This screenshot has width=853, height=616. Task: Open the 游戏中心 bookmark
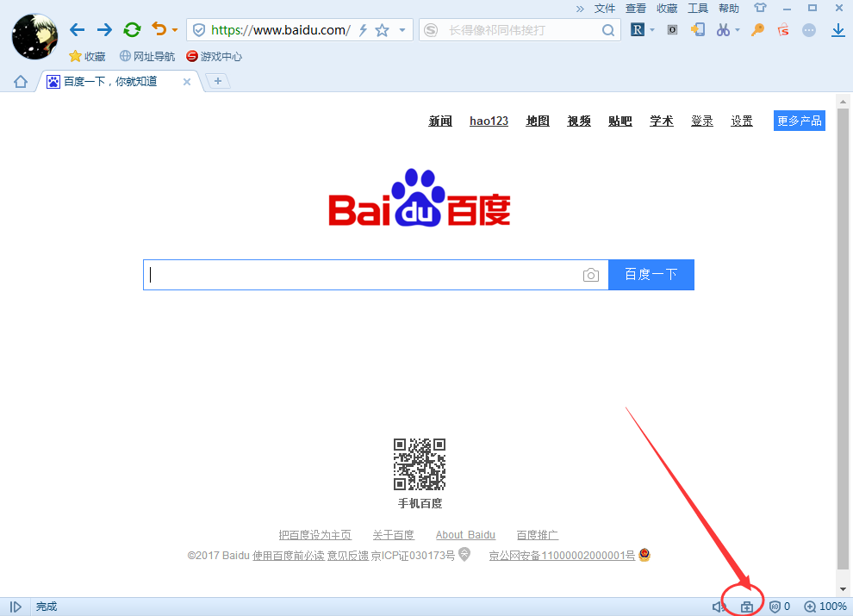[214, 56]
